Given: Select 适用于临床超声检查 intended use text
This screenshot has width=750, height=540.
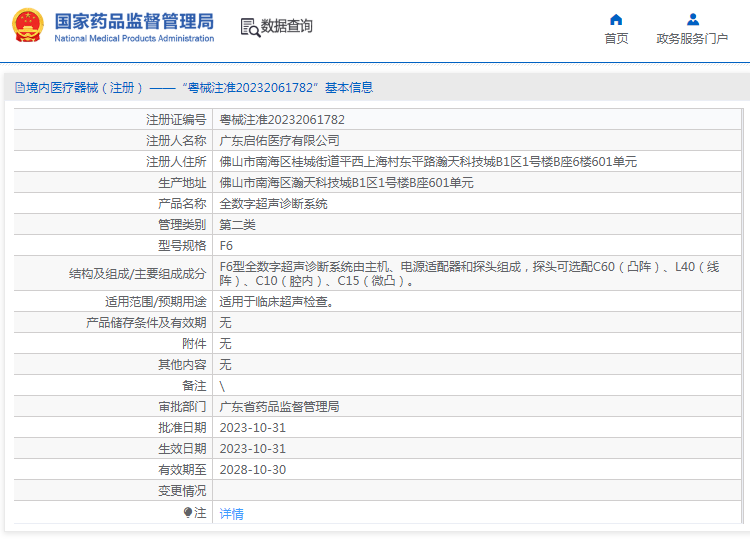Looking at the screenshot, I should click(276, 302).
